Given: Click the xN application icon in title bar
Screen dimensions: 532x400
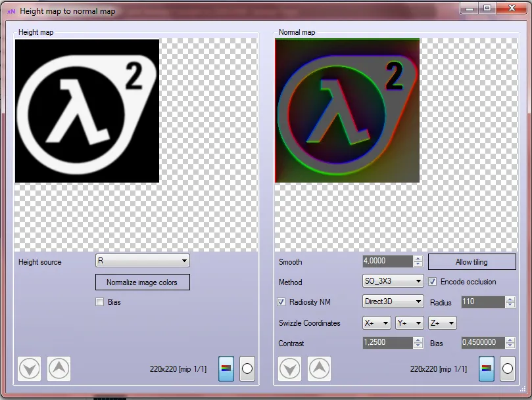Looking at the screenshot, I should 11,12.
